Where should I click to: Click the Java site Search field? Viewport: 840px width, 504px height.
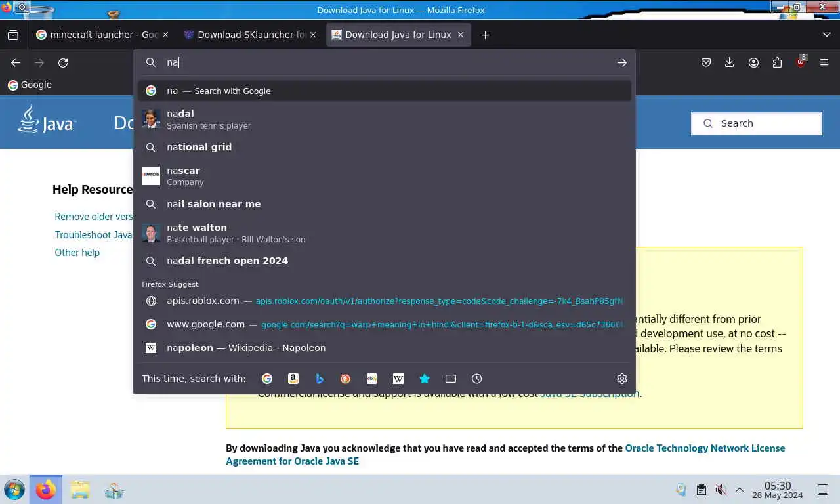click(x=757, y=123)
